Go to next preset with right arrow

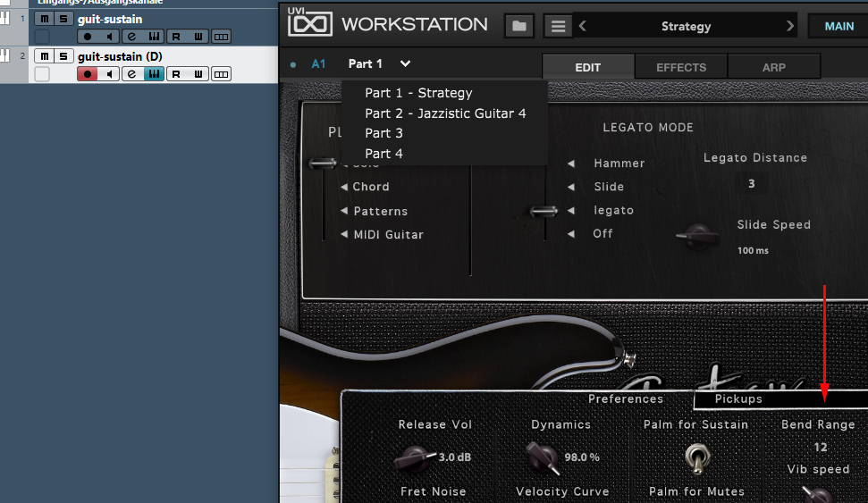790,26
